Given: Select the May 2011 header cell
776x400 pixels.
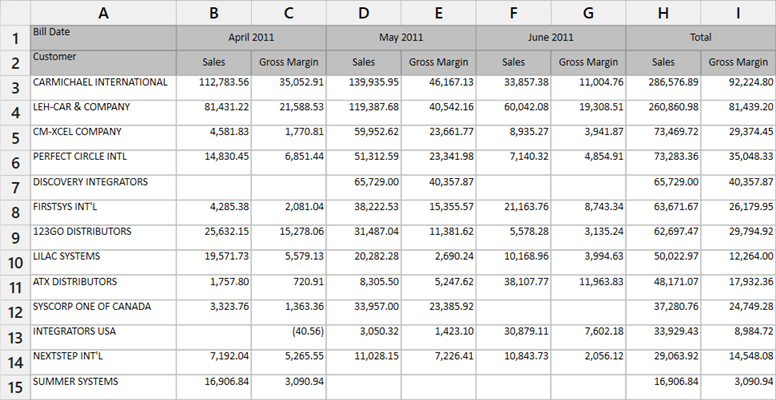Looking at the screenshot, I should click(x=401, y=37).
